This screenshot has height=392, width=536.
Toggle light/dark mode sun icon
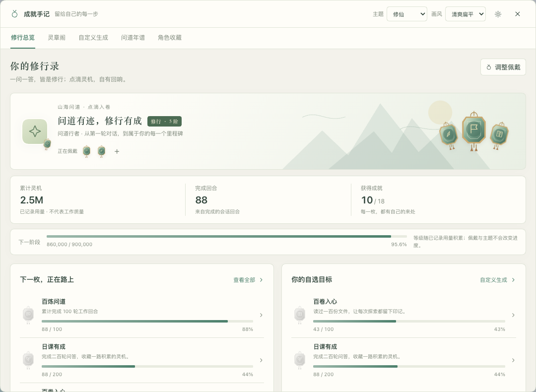coord(498,14)
